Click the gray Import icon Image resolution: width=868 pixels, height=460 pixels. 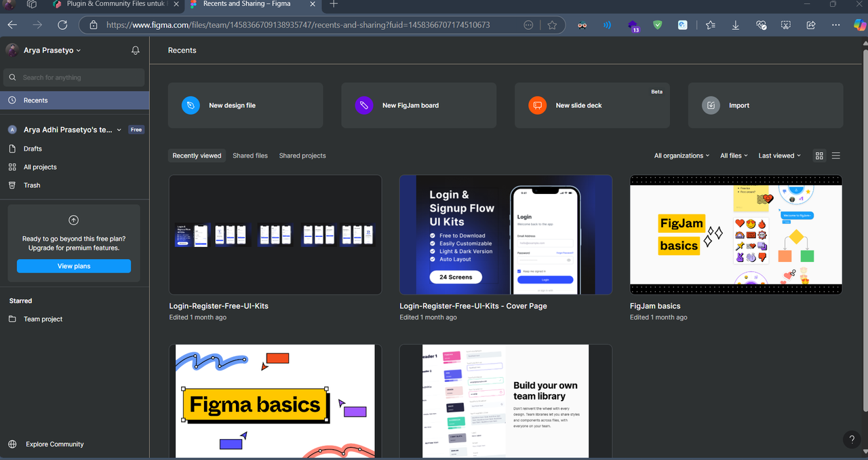click(711, 105)
